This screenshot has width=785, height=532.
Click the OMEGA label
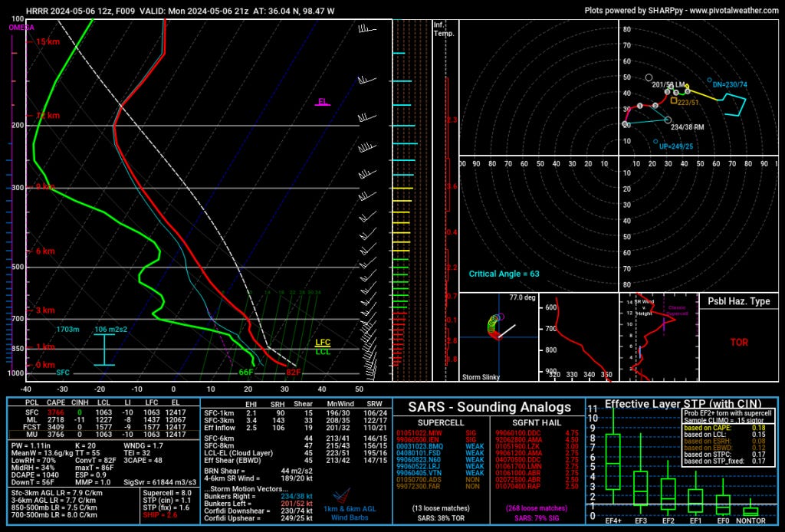coord(21,28)
